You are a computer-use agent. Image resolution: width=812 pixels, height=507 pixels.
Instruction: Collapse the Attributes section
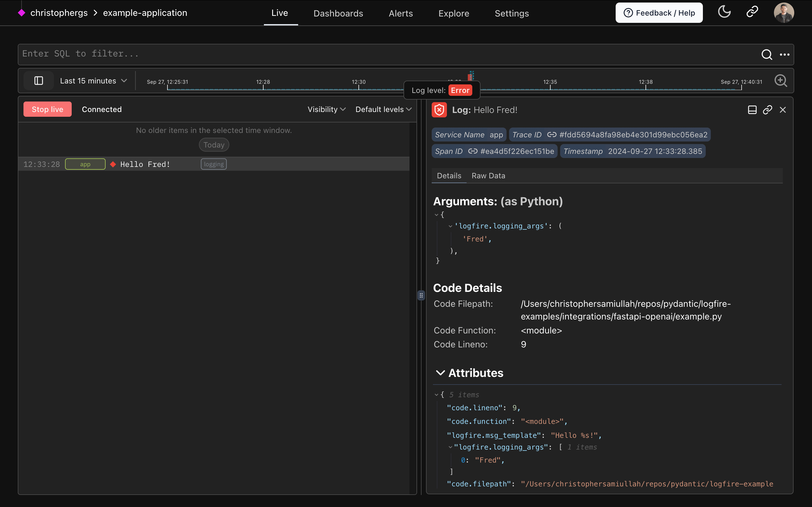coord(440,372)
